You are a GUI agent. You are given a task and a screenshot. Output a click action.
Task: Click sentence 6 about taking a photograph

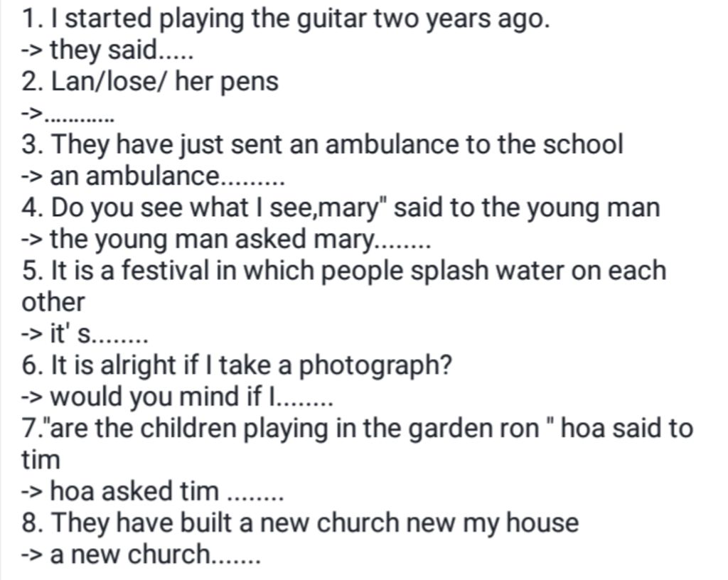coord(237,365)
